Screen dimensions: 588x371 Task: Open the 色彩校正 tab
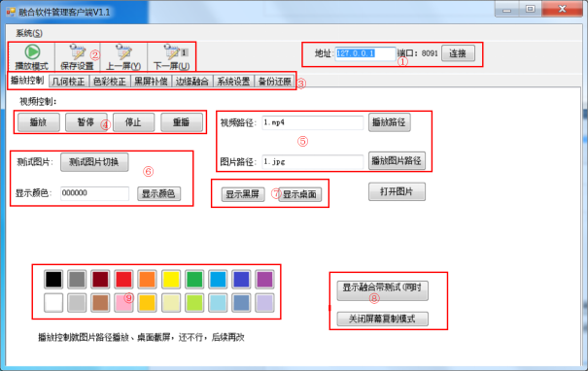[x=110, y=82]
